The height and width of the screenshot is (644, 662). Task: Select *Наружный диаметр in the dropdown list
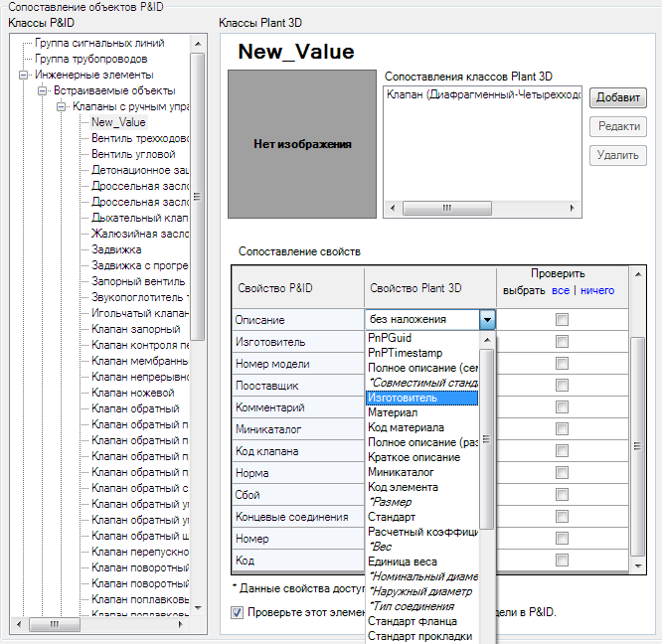coord(420,592)
